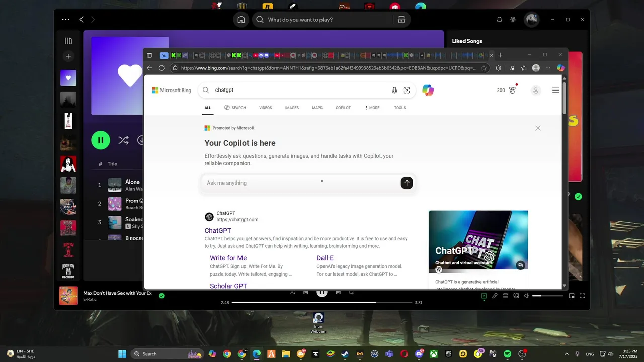The image size is (644, 362).
Task: Select the track 'Alone' in Liked Songs
Action: click(132, 182)
